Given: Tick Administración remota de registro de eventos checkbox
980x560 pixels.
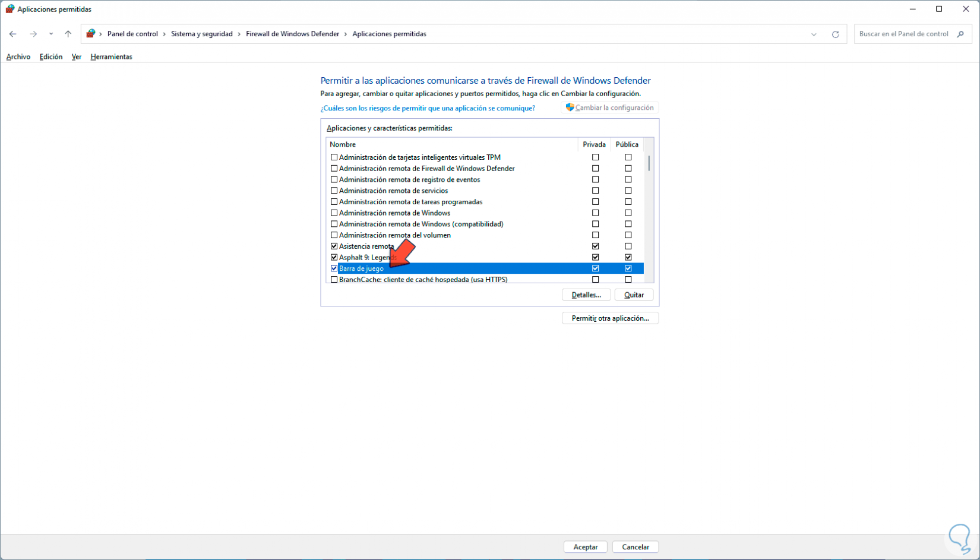Looking at the screenshot, I should coord(334,179).
